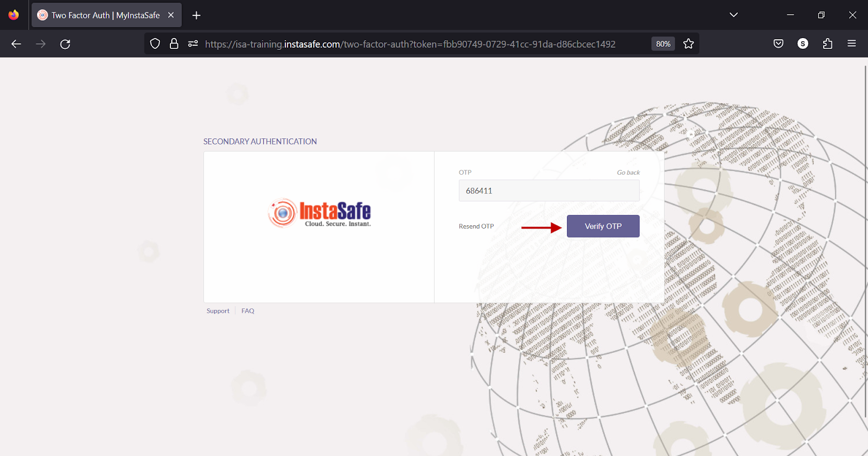Click the Resend OTP link
The height and width of the screenshot is (456, 868).
click(476, 226)
